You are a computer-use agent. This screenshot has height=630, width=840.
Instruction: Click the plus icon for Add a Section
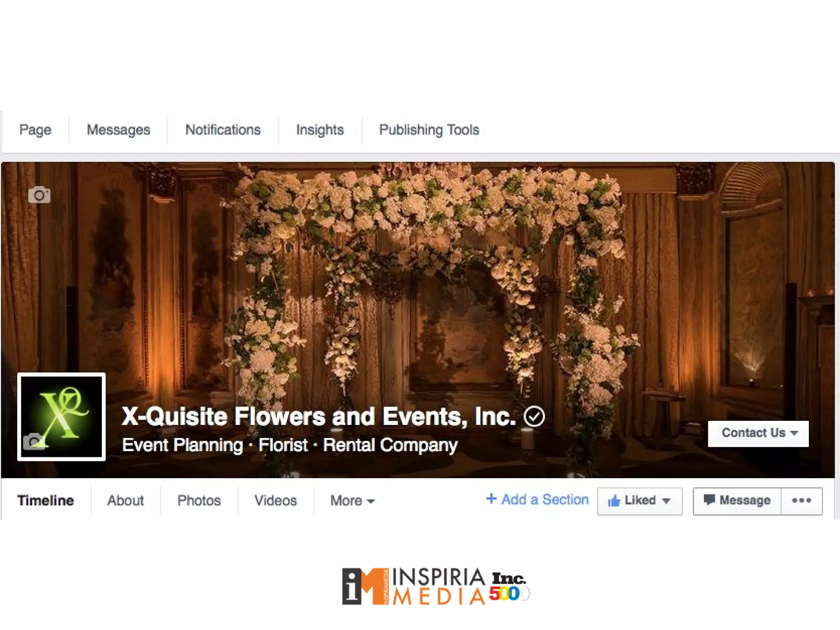pyautogui.click(x=491, y=499)
